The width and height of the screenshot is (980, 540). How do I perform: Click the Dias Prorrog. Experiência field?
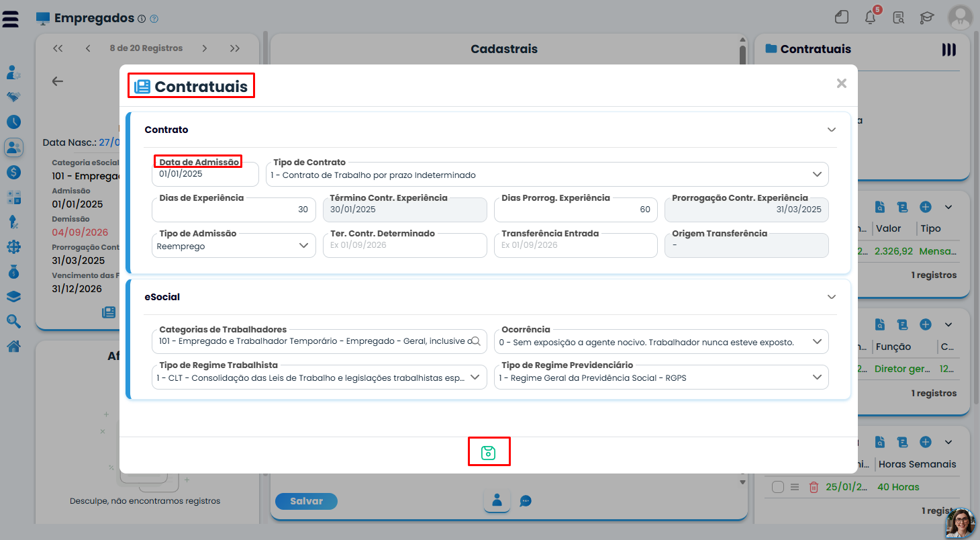(x=576, y=210)
